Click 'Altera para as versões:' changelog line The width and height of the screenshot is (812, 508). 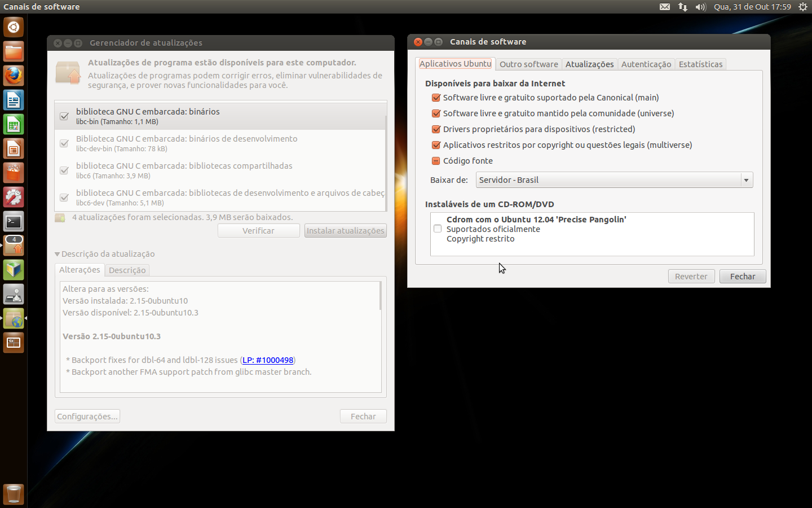click(105, 289)
